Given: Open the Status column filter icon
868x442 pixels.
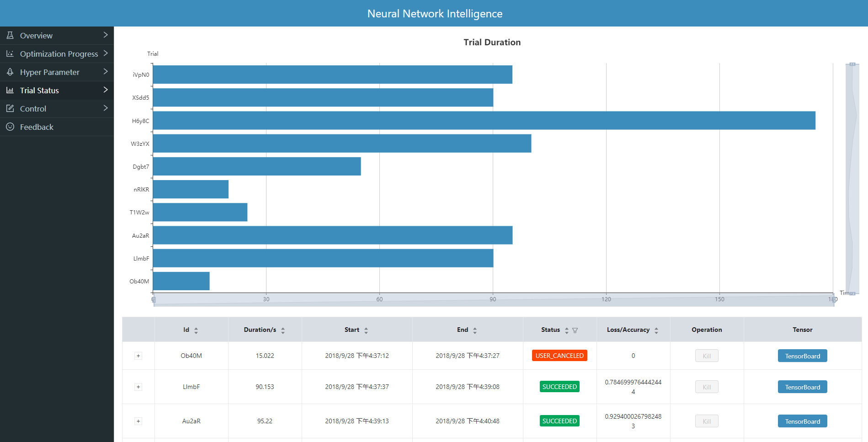Looking at the screenshot, I should (x=575, y=330).
